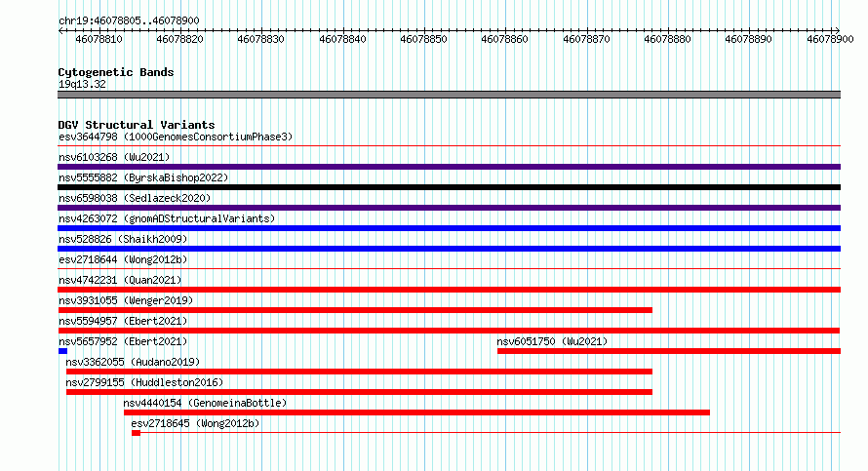Image resolution: width=868 pixels, height=471 pixels.
Task: Click the Cytogenetic Bands track title
Action: [116, 72]
